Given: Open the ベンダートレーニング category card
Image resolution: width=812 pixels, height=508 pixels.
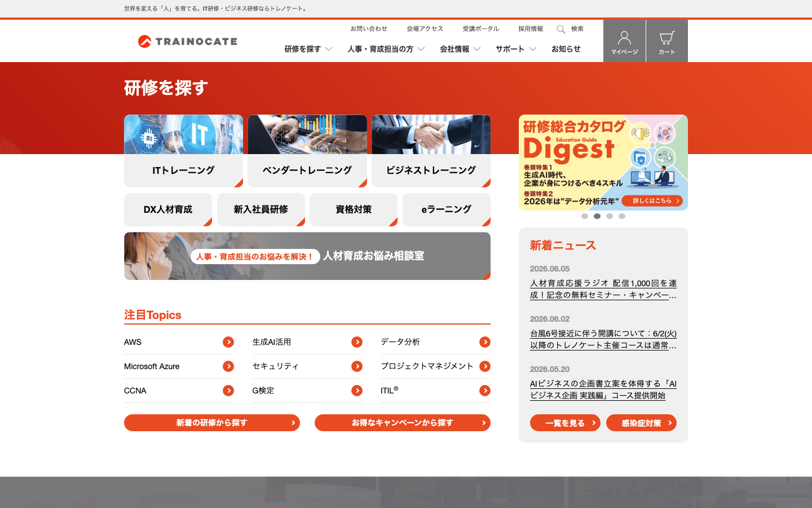Looking at the screenshot, I should coord(307,151).
